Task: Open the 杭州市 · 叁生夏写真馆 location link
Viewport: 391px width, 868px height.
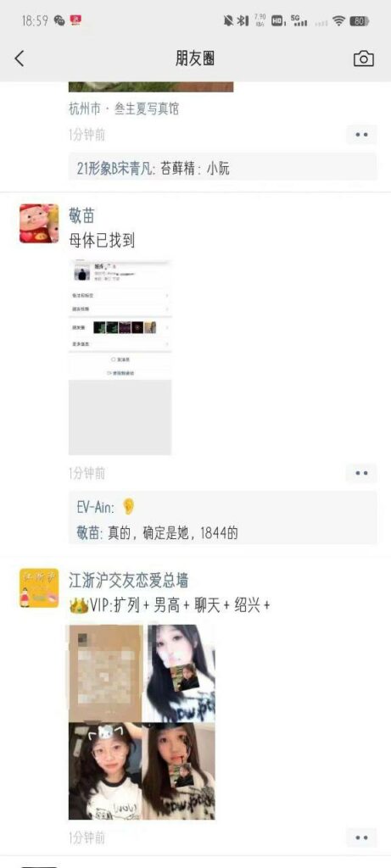Action: coord(124,108)
